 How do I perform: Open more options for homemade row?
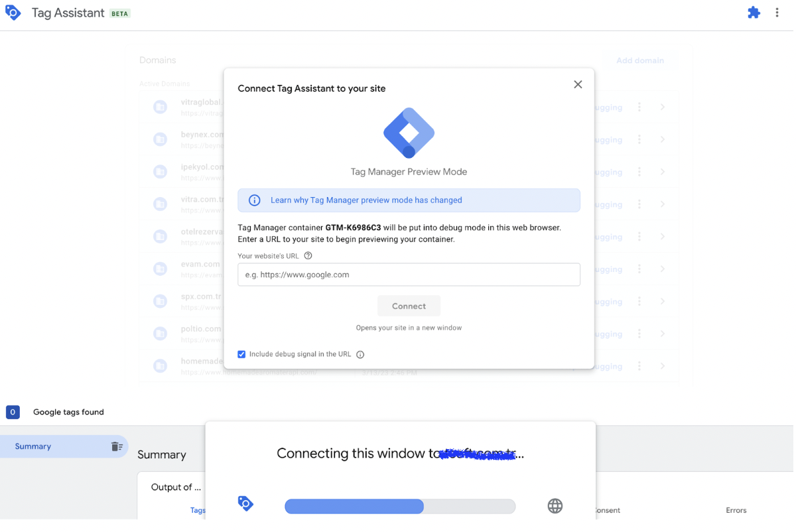click(639, 366)
